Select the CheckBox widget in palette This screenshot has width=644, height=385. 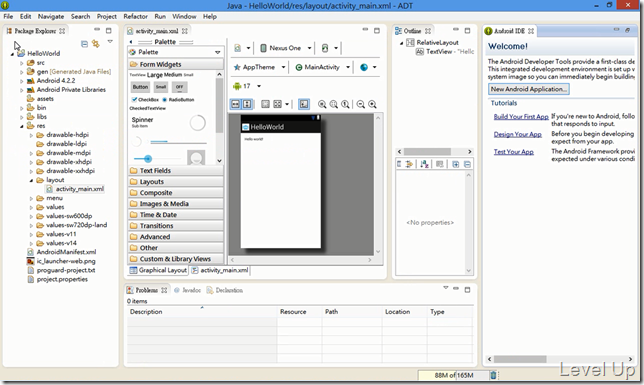point(145,99)
